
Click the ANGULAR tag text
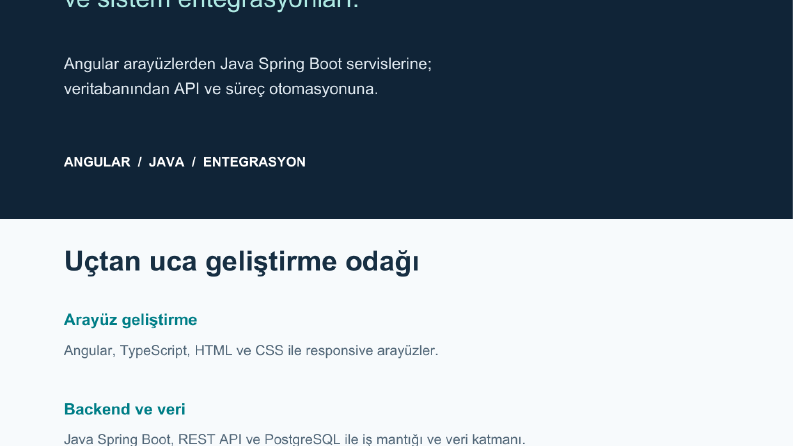97,162
